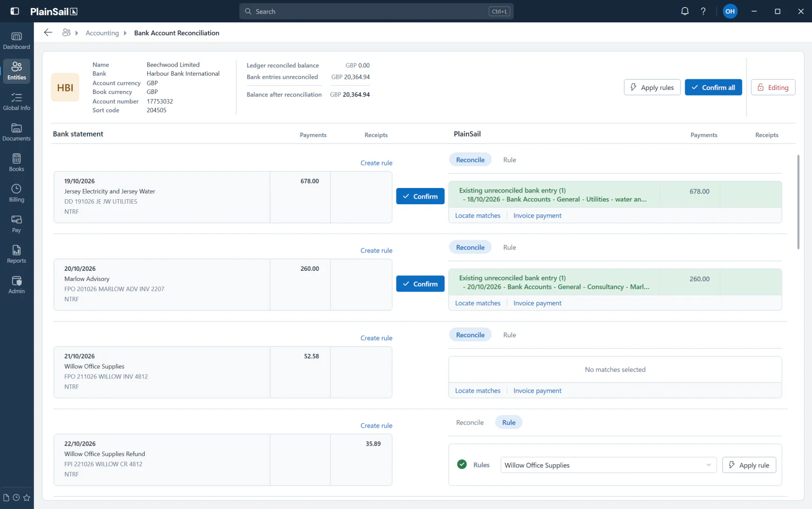Select the Entities sidebar item

17,71
